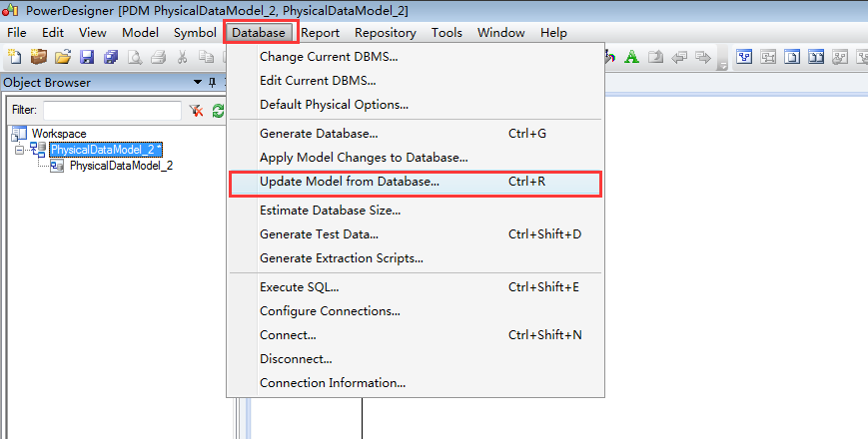This screenshot has width=868, height=439.
Task: Clear the Object Browser filter icon
Action: [x=196, y=111]
